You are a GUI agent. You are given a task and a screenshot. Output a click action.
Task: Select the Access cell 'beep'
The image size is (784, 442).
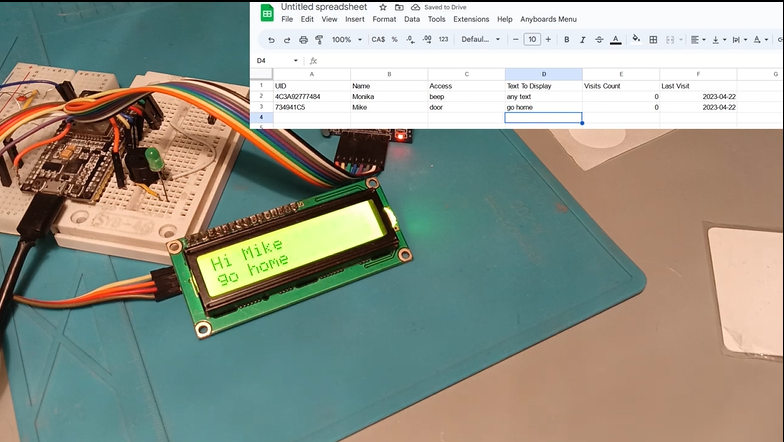[x=466, y=96]
